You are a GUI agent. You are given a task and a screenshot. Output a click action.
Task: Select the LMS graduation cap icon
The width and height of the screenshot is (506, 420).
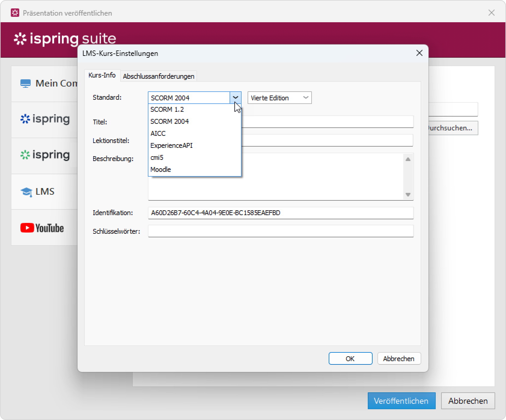(x=26, y=192)
